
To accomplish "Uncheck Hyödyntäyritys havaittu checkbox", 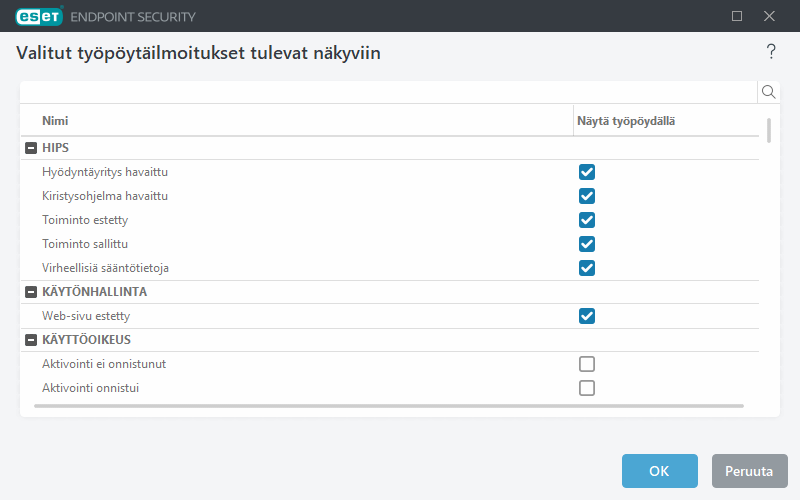I will point(587,172).
